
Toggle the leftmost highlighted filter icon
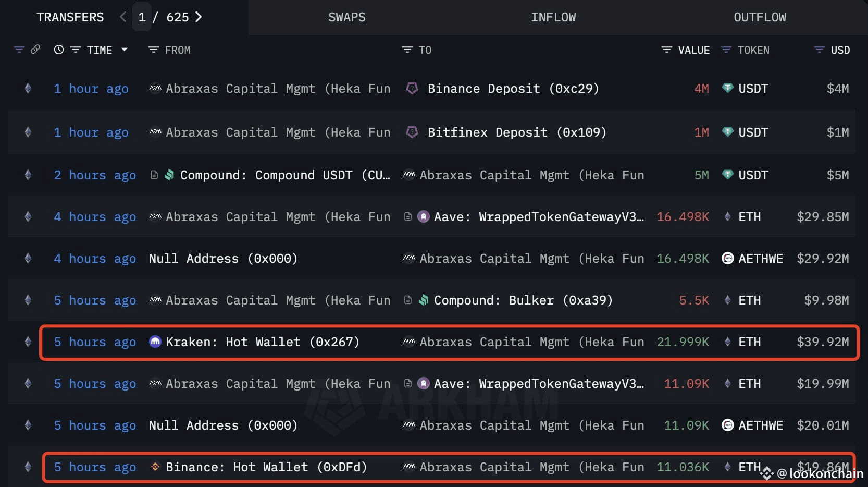19,50
